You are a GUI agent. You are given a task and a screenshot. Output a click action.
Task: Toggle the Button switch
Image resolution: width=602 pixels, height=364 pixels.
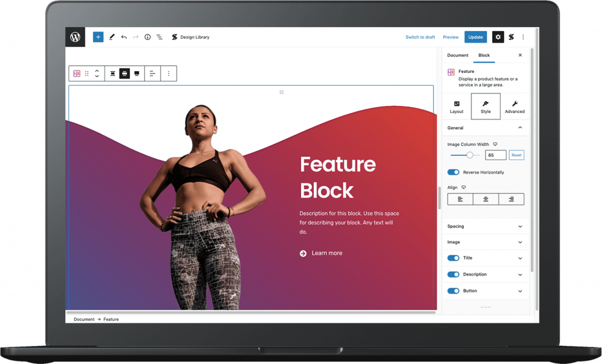pos(453,290)
